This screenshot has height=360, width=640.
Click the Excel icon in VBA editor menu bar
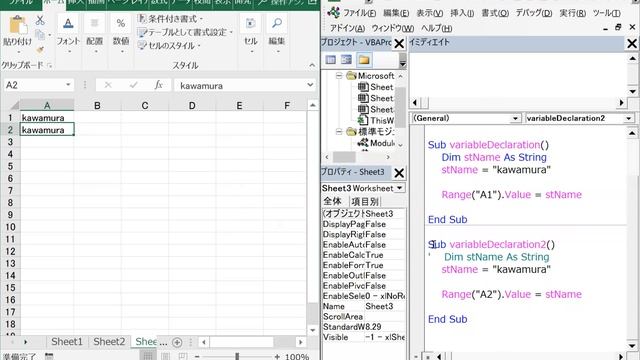tap(333, 13)
